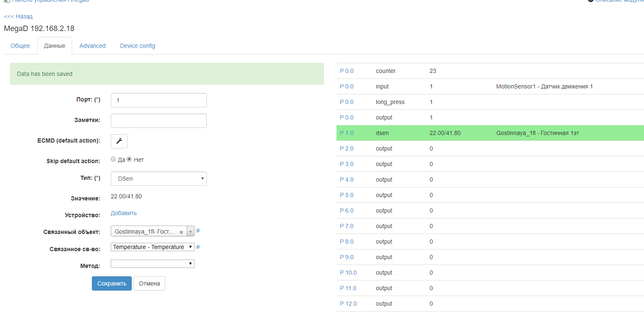The height and width of the screenshot is (317, 644).
Task: Click the # link beside Связанный объект
Action: click(x=198, y=231)
